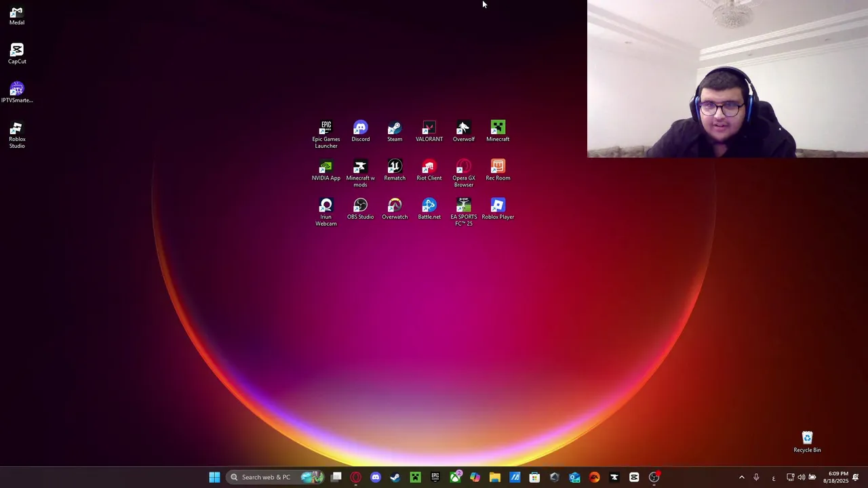Screen dimensions: 868x488
Task: Select the IPTVSmarters desktop icon
Action: click(x=17, y=92)
